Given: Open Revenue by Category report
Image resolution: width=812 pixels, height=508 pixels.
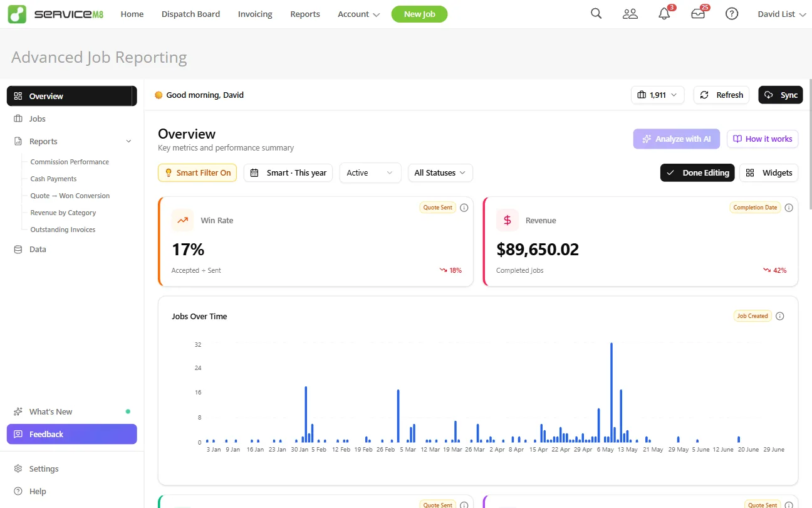Looking at the screenshot, I should (x=63, y=213).
